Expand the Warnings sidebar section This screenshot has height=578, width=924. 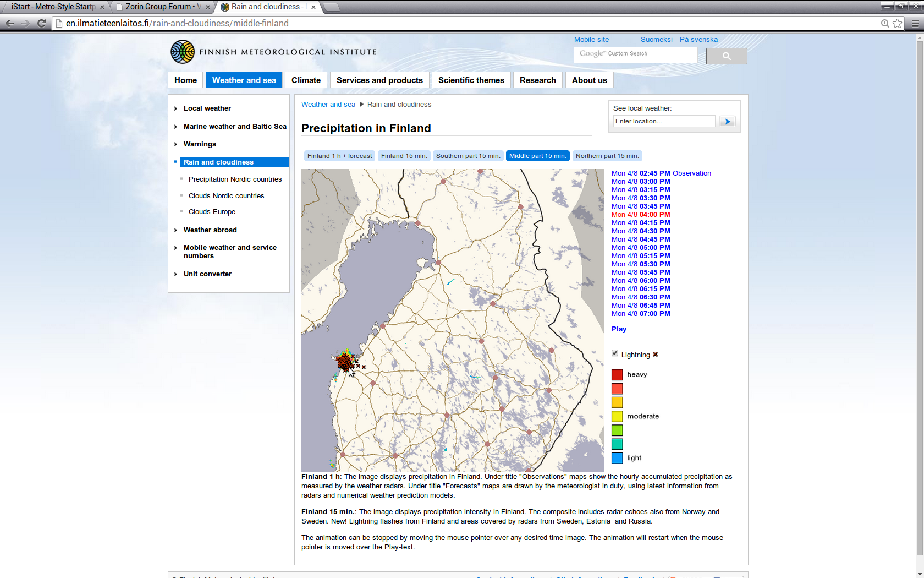click(x=200, y=144)
